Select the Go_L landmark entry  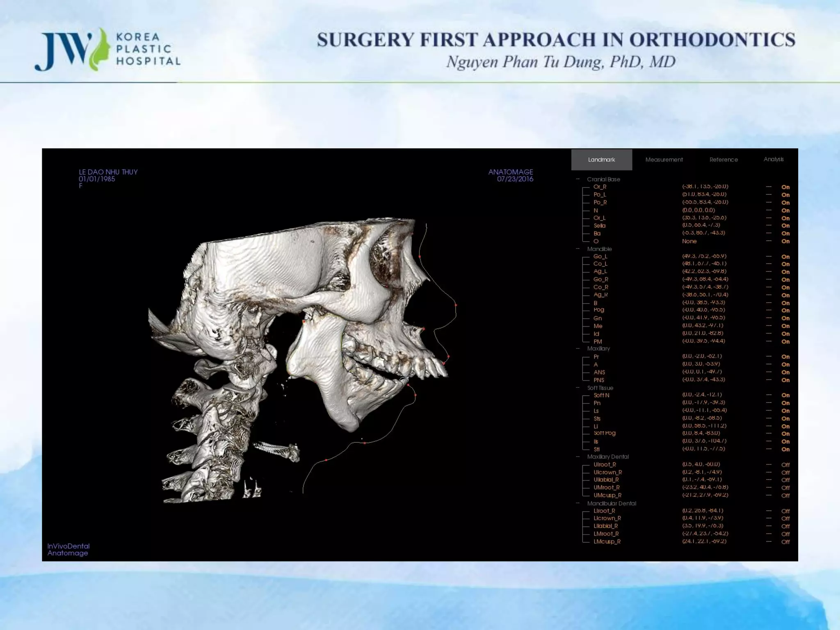600,256
